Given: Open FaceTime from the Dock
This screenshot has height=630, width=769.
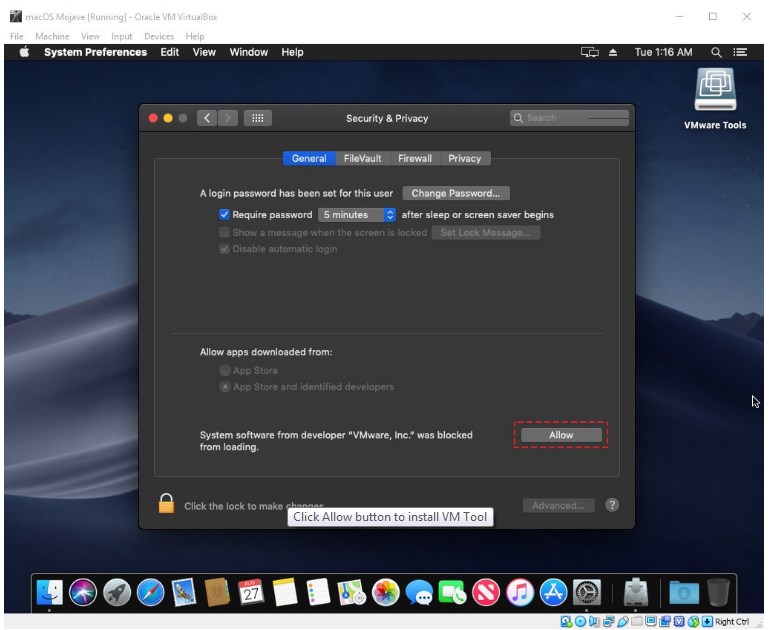Looking at the screenshot, I should coord(452,592).
